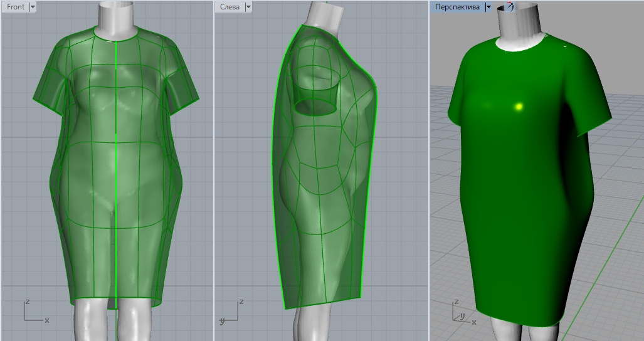Open the Перспектива viewport dropdown arrow
This screenshot has width=644, height=341.
point(488,7)
